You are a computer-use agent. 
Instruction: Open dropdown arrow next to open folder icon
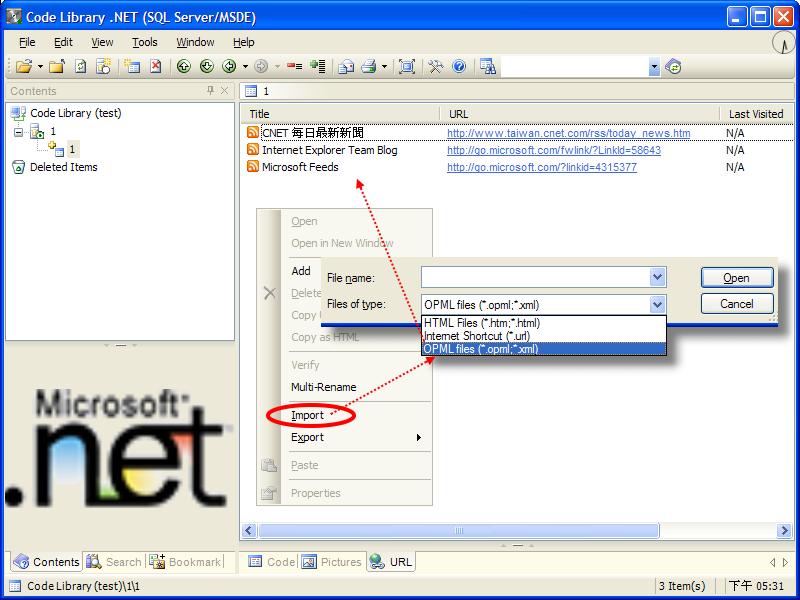pos(40,67)
